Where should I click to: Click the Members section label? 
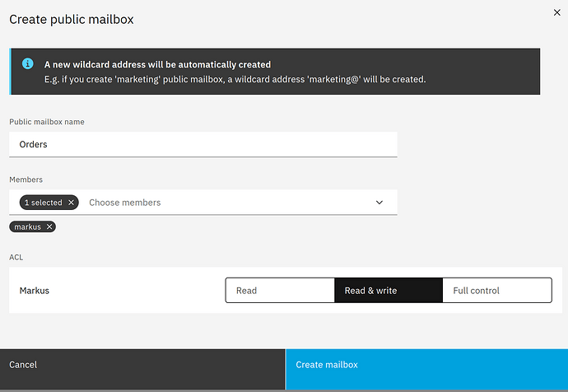coord(26,179)
